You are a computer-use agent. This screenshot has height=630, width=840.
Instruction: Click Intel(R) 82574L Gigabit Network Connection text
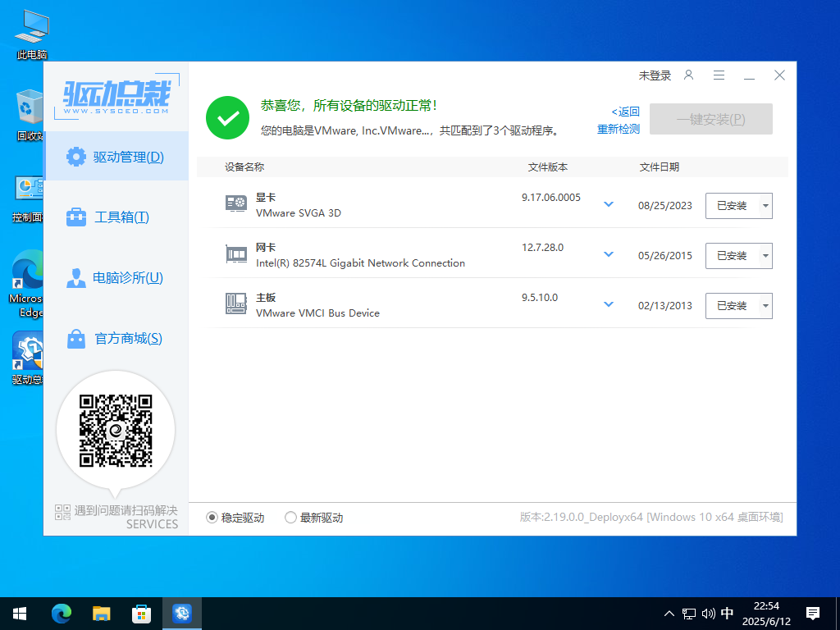pyautogui.click(x=361, y=263)
